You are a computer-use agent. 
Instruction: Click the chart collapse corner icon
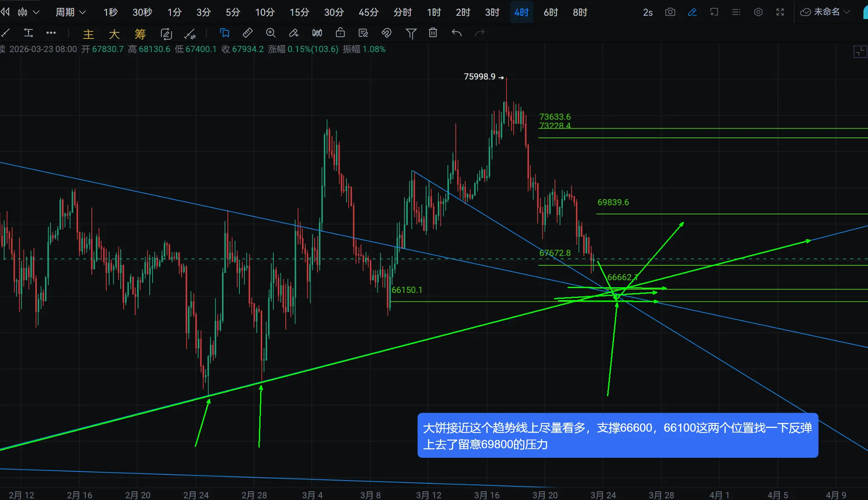pos(860,52)
